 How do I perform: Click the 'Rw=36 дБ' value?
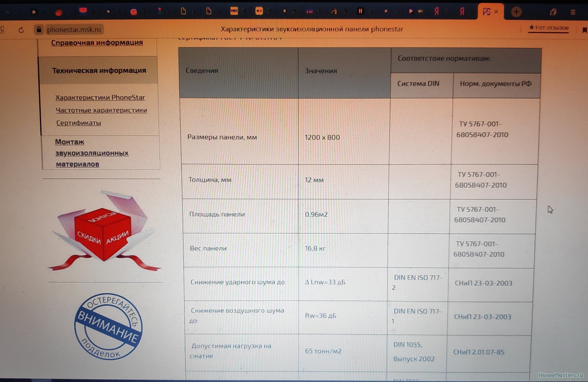(x=320, y=316)
